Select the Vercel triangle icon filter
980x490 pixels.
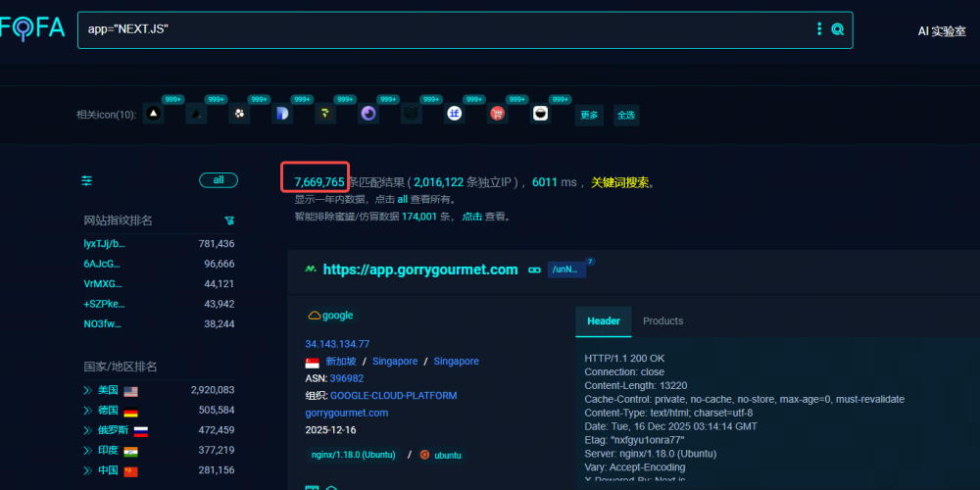[152, 115]
